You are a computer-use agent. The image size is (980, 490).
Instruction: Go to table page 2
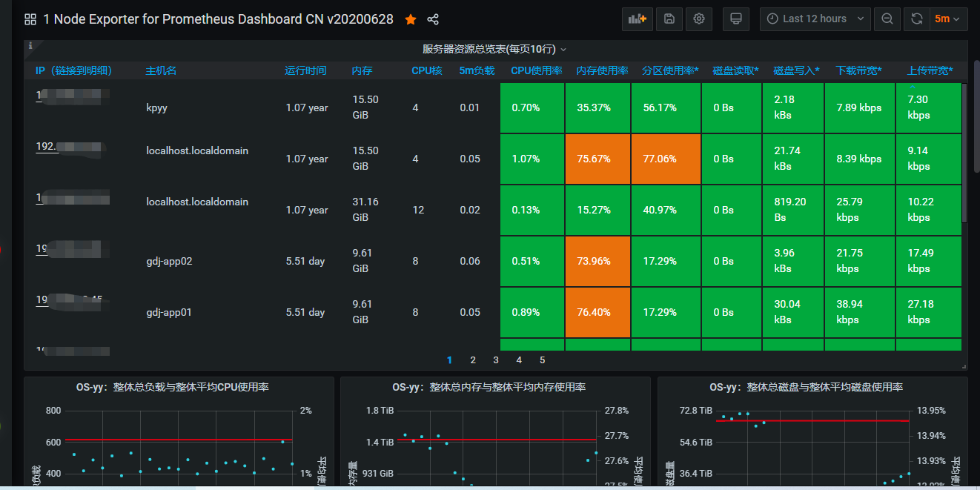(x=473, y=360)
